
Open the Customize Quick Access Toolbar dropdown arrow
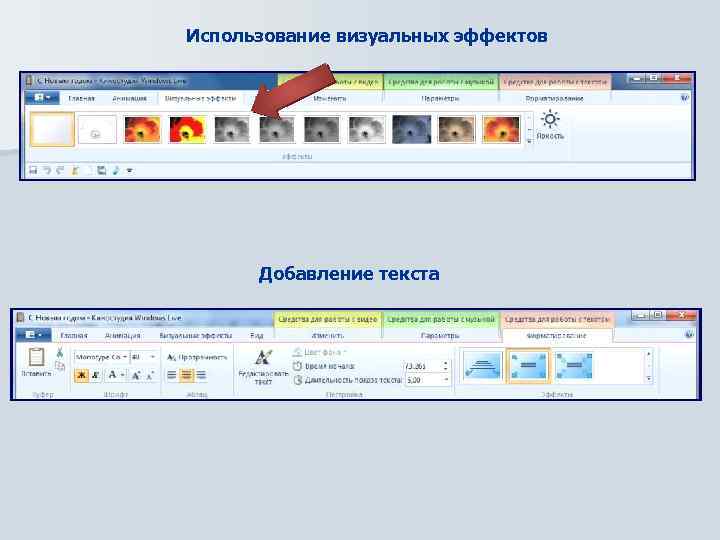click(130, 171)
